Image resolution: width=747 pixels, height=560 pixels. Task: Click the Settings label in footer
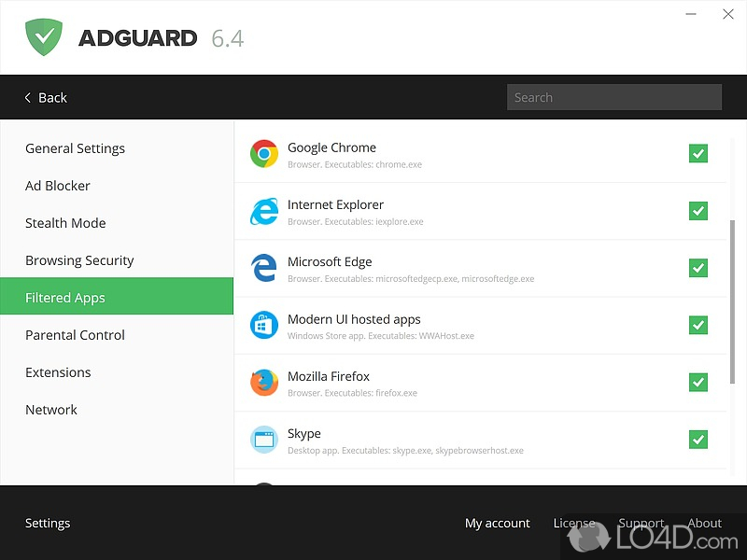coord(48,523)
